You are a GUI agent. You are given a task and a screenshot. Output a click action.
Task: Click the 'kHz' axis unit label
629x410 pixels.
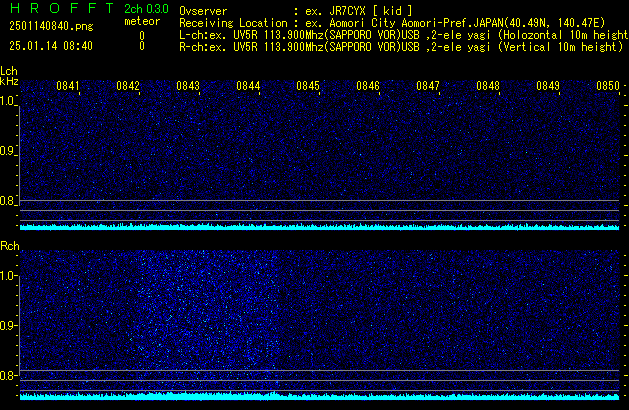pyautogui.click(x=9, y=81)
